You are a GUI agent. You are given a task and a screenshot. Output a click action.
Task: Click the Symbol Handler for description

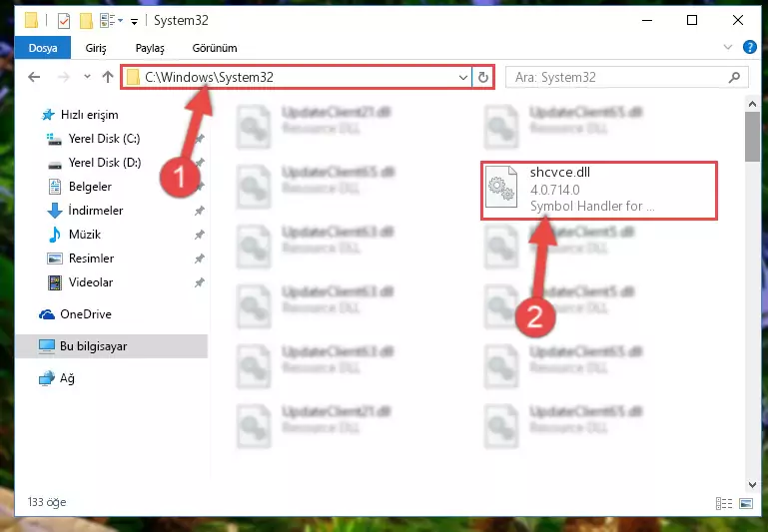(591, 206)
